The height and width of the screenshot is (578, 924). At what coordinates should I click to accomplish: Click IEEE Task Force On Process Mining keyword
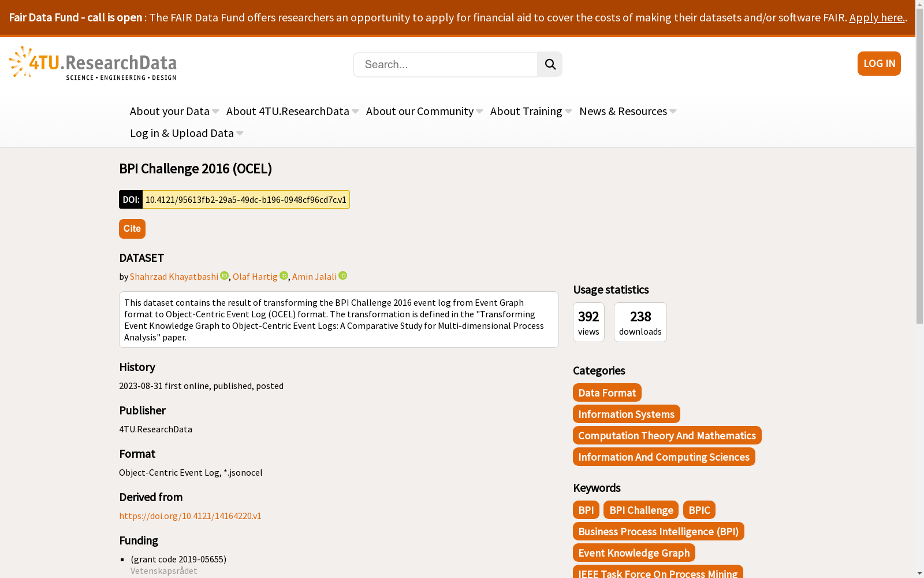pyautogui.click(x=658, y=572)
